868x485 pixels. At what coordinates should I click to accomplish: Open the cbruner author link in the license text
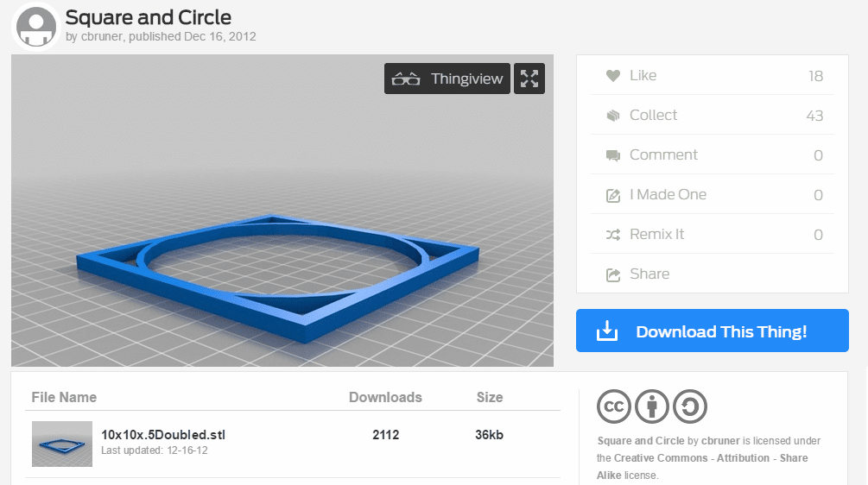[720, 441]
